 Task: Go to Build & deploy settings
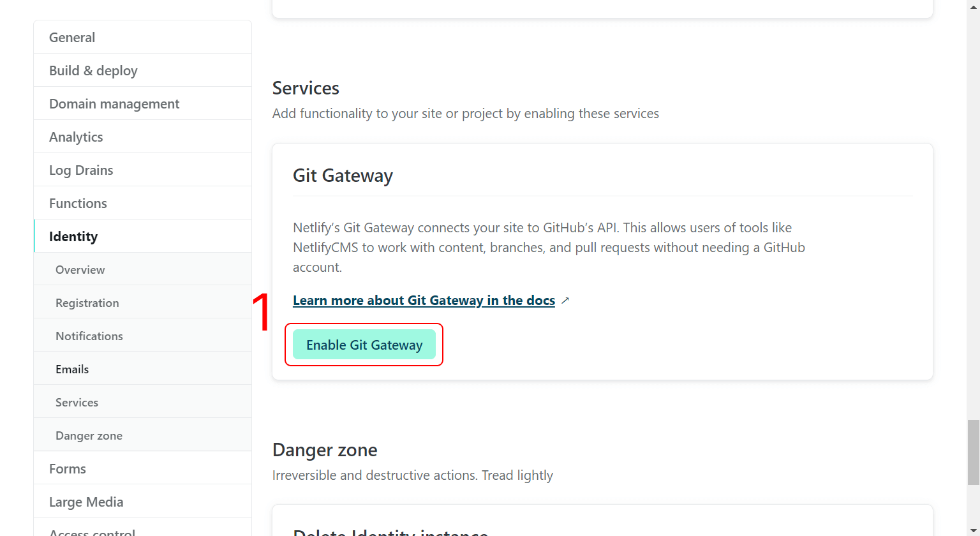93,70
